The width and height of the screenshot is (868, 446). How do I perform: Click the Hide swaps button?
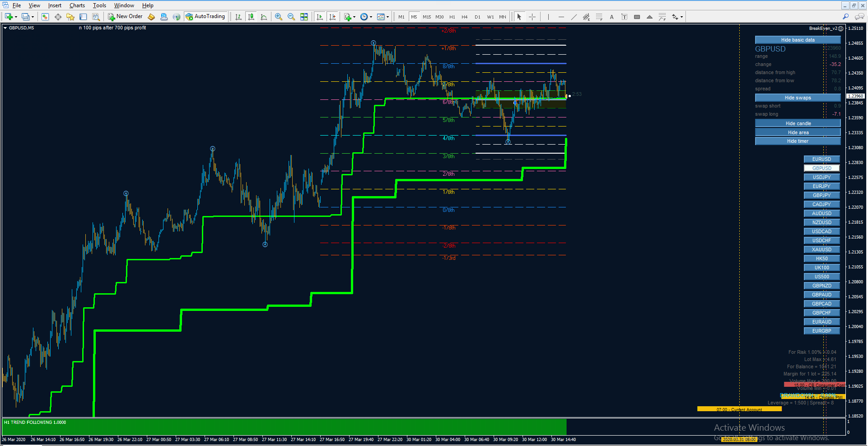tap(798, 98)
